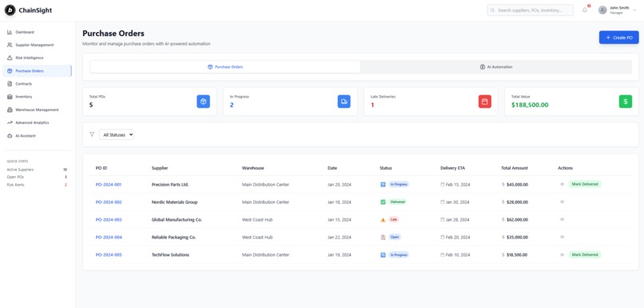Click the Contracts document icon
The image size is (644, 308).
tap(10, 84)
